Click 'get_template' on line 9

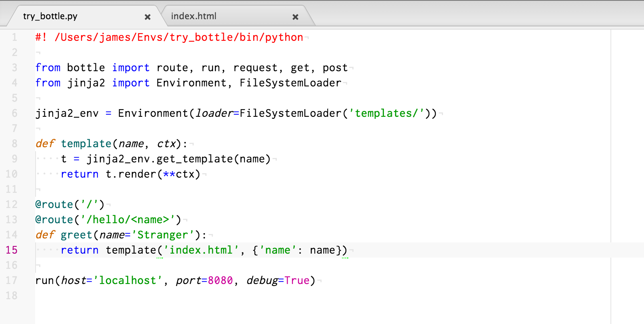pos(195,159)
